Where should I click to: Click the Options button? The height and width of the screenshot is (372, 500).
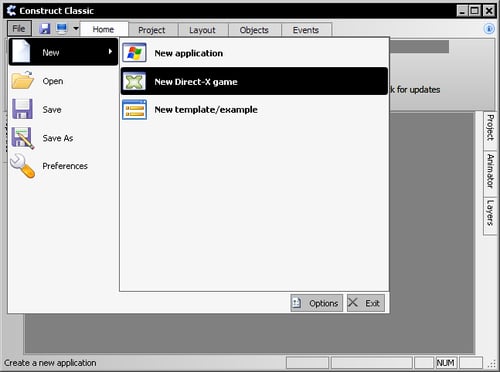tap(316, 303)
